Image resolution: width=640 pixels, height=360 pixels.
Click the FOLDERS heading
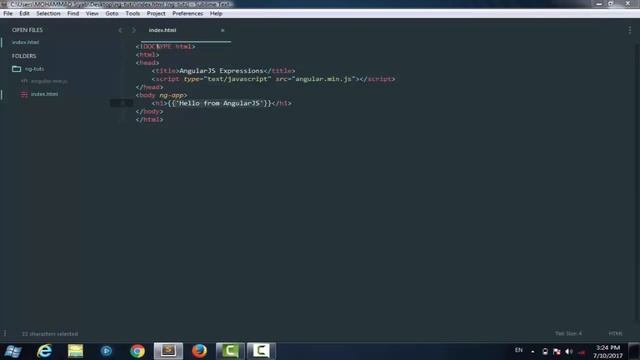[24, 56]
